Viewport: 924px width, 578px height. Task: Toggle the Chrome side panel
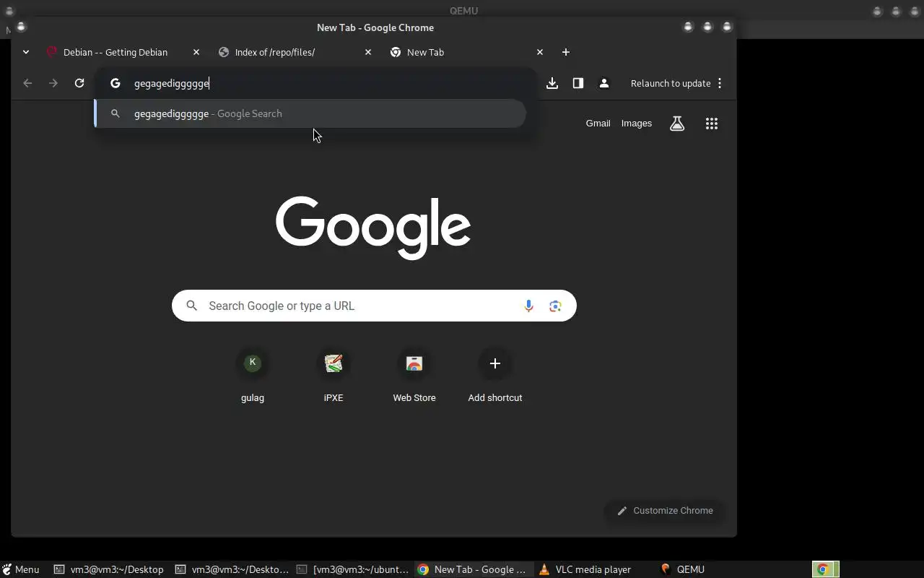click(x=578, y=83)
